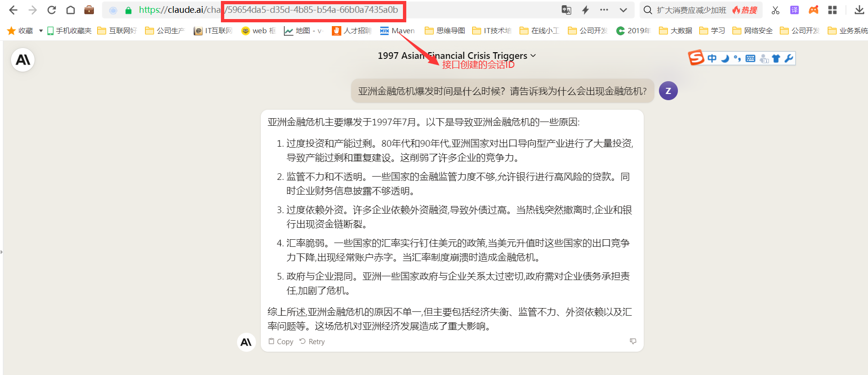Open the 网络安全 bookmark folder

pyautogui.click(x=753, y=31)
